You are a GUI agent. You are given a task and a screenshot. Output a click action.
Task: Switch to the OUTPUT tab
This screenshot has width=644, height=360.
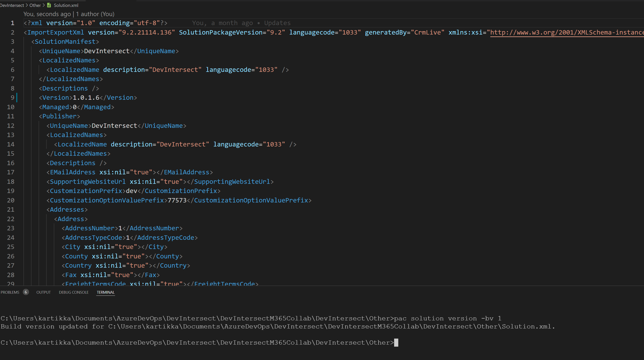pos(43,292)
